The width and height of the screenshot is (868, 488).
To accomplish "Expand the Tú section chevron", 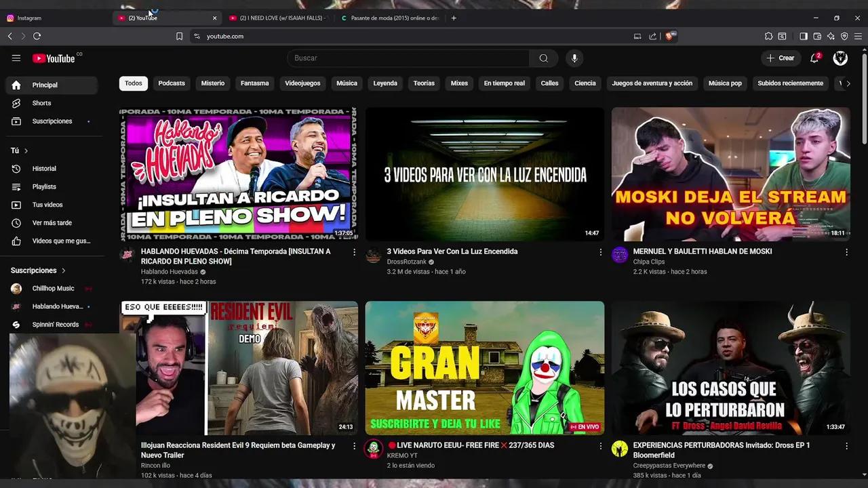I will [x=26, y=150].
